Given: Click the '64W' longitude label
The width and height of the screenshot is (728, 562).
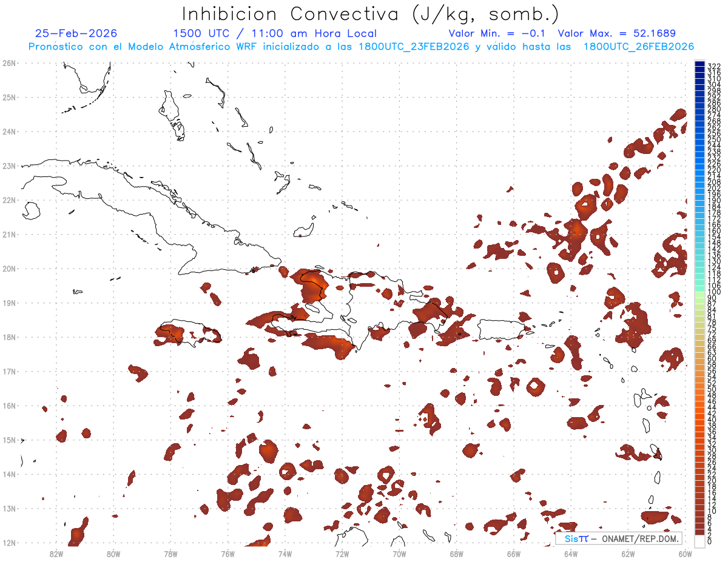Looking at the screenshot, I should click(571, 554).
